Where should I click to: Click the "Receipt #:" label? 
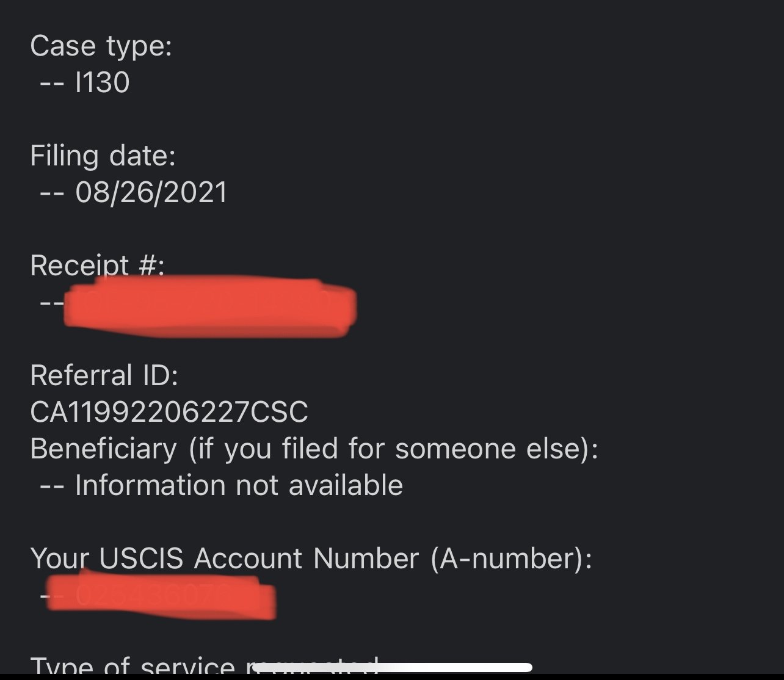pyautogui.click(x=96, y=266)
